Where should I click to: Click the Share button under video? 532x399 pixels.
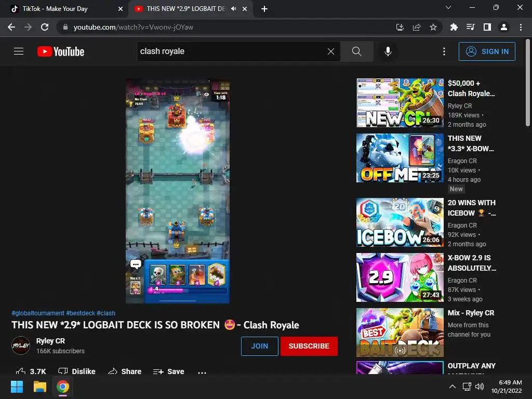(x=125, y=371)
